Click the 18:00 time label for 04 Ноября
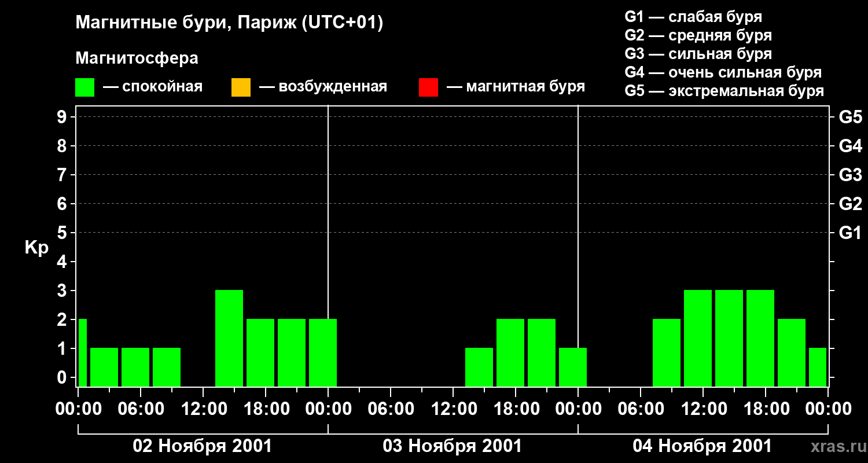868x463 pixels. [766, 409]
